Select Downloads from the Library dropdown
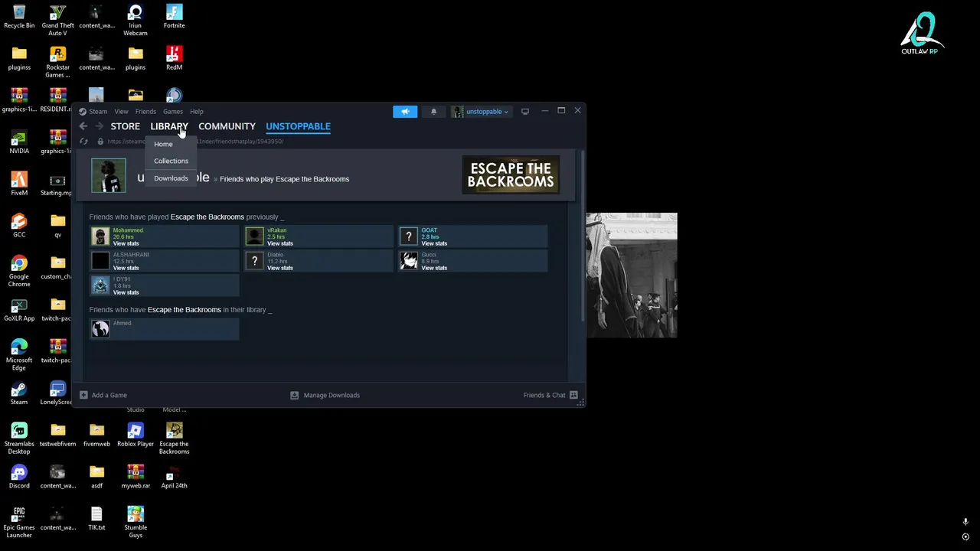This screenshot has height=551, width=980. pyautogui.click(x=171, y=178)
